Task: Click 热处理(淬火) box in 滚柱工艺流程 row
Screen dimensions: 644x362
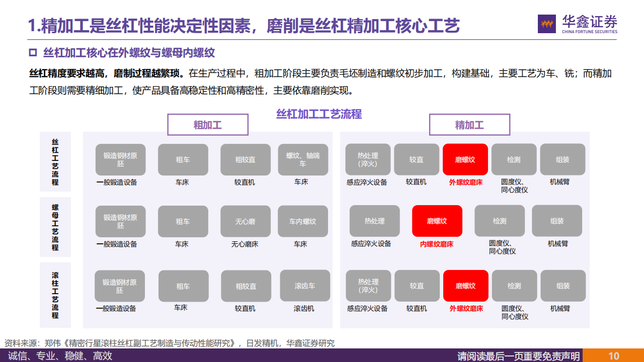Action: click(368, 286)
